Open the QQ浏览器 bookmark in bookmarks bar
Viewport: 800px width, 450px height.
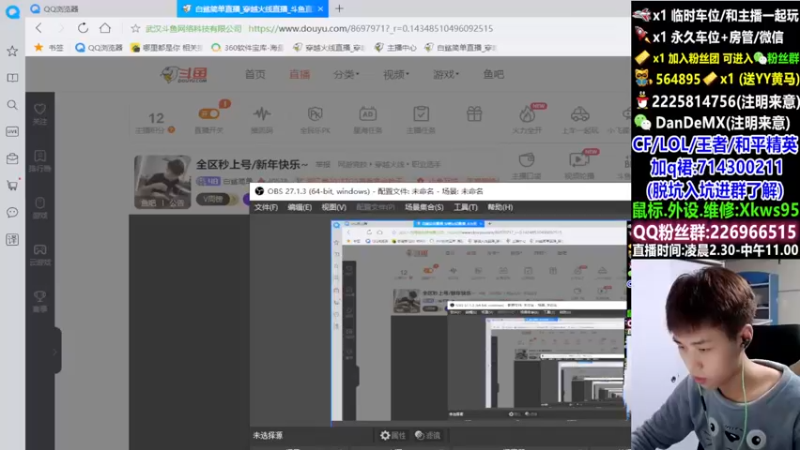(x=99, y=47)
